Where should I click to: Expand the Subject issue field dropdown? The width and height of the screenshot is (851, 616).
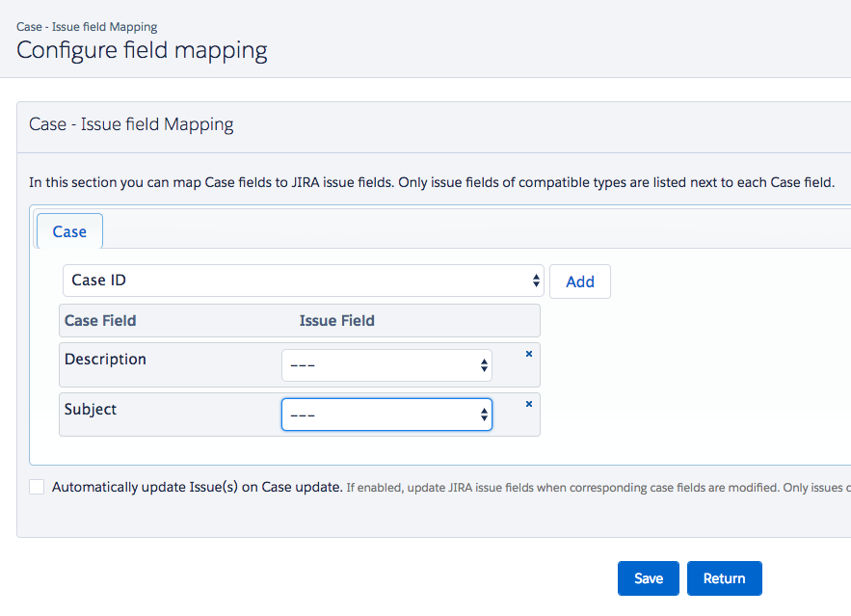tap(386, 415)
